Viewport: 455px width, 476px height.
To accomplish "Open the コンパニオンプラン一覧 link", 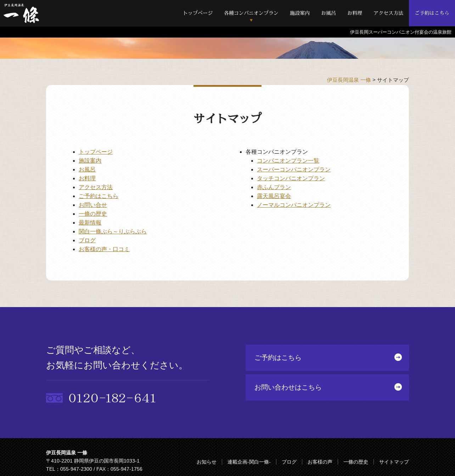I will (288, 160).
